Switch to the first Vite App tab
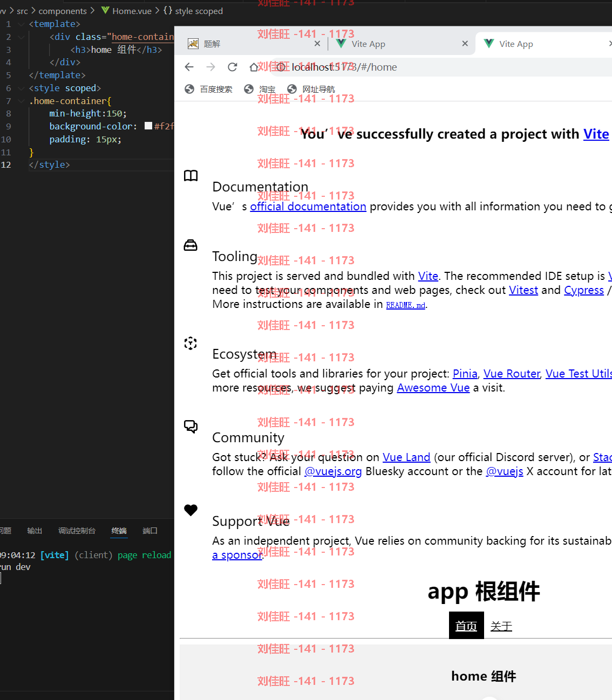 coord(402,44)
